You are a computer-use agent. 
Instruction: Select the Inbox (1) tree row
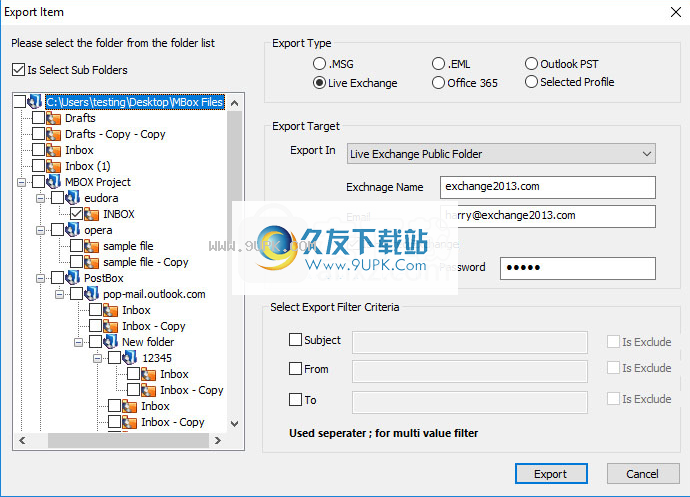click(x=88, y=166)
